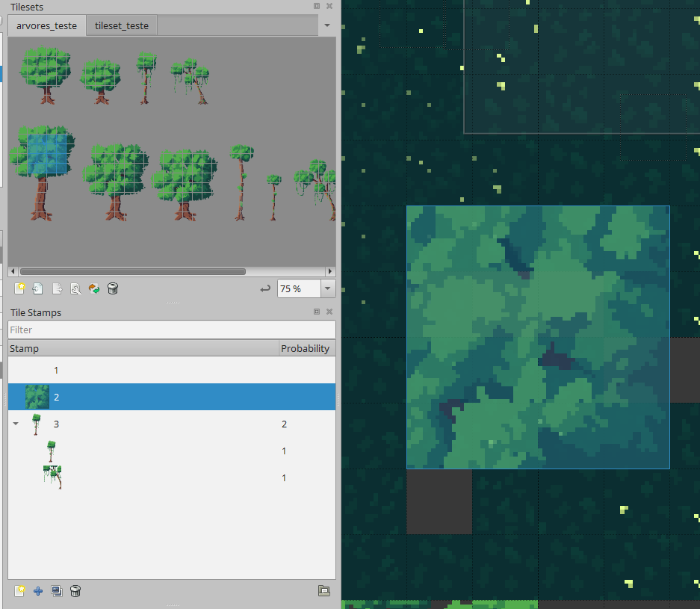Collapse stamp 3 variations

point(16,424)
